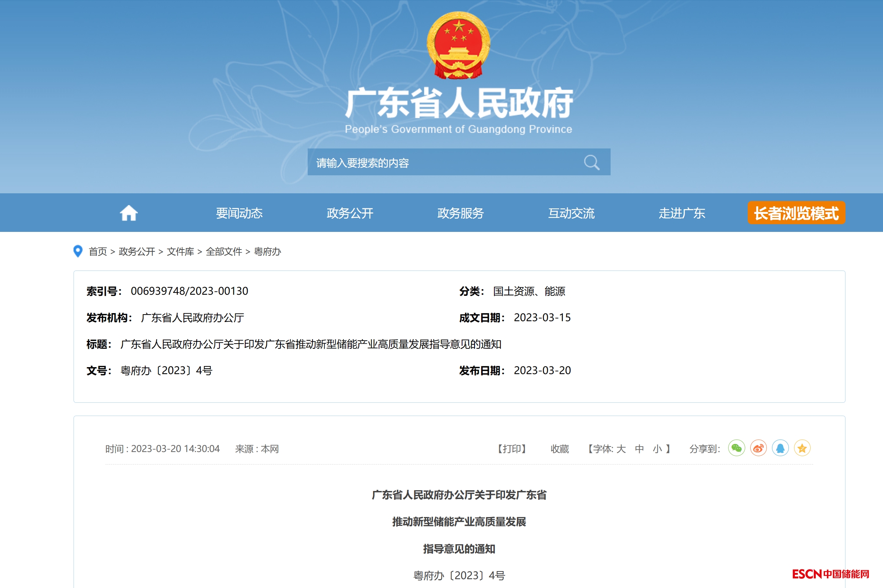The height and width of the screenshot is (588, 883).
Task: Open the 政务公开 navigation menu
Action: pos(350,213)
